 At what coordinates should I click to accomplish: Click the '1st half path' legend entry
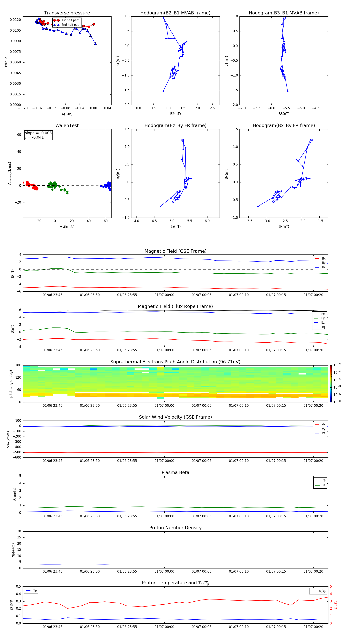67,20
